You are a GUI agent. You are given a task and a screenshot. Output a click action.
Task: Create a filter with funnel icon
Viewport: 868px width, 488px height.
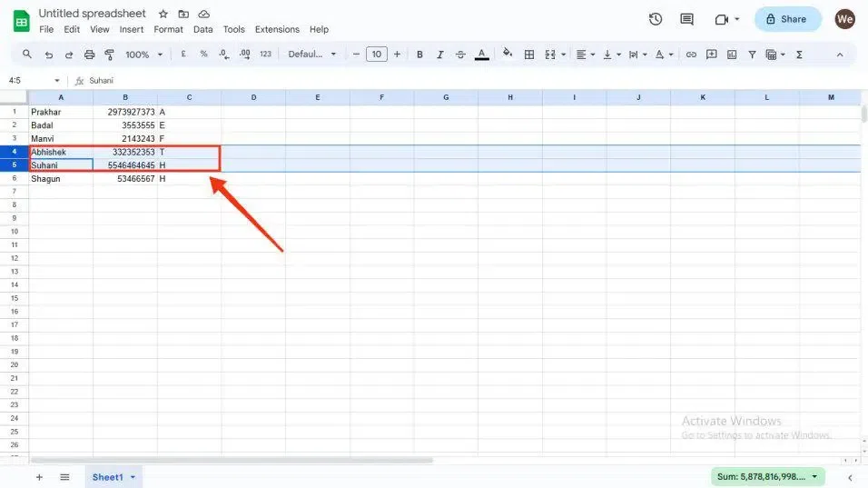752,55
